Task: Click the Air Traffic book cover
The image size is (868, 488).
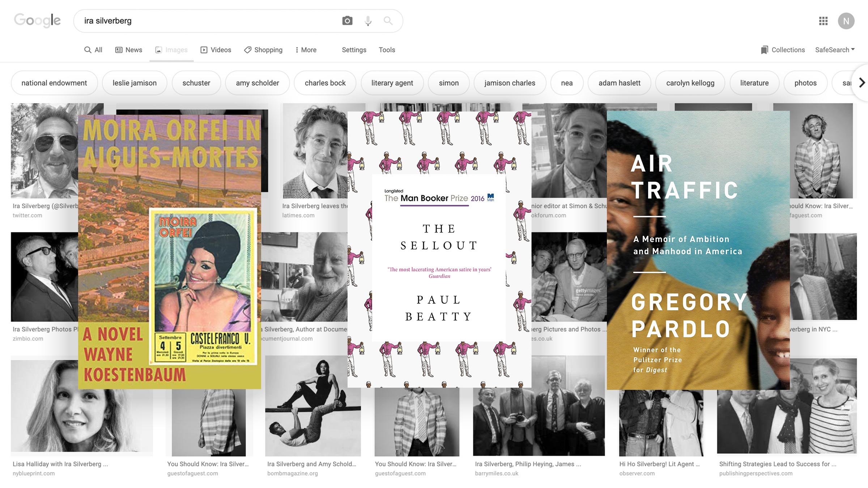Action: [698, 250]
